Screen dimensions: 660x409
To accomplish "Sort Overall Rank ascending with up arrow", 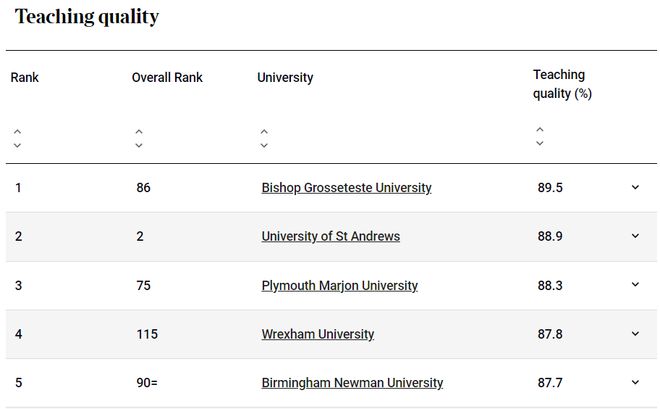I will coord(139,132).
